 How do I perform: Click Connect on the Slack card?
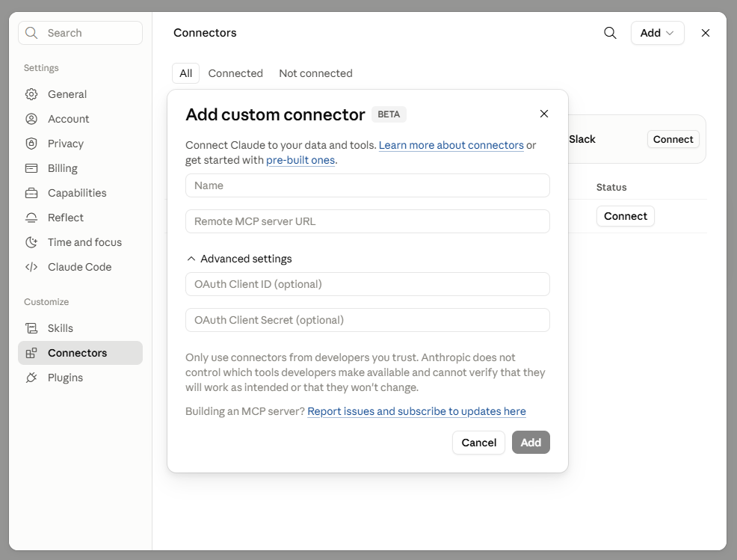click(x=673, y=139)
